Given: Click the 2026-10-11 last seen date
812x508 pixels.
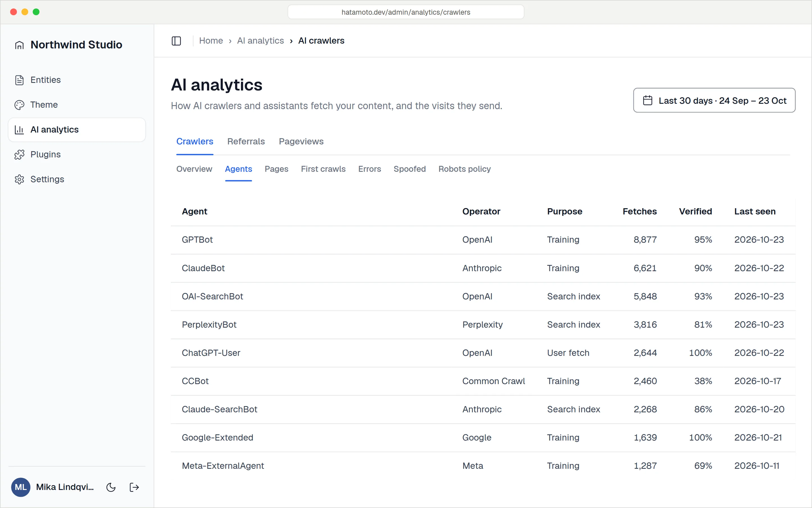Looking at the screenshot, I should point(757,466).
